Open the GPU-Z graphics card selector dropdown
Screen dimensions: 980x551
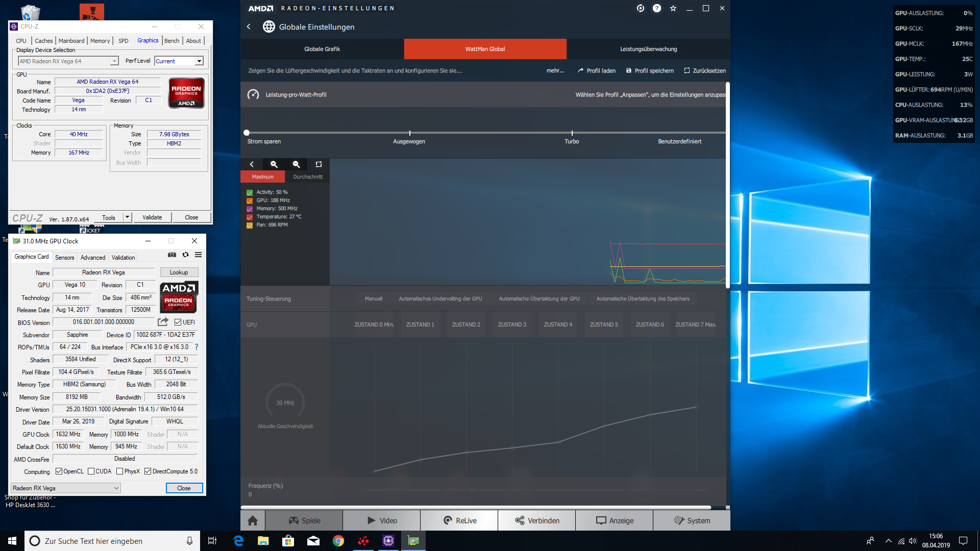tap(66, 488)
